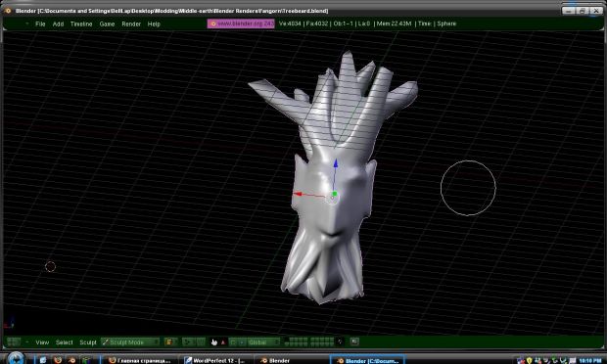Open the Timeline menu
The image size is (607, 364).
click(x=81, y=24)
